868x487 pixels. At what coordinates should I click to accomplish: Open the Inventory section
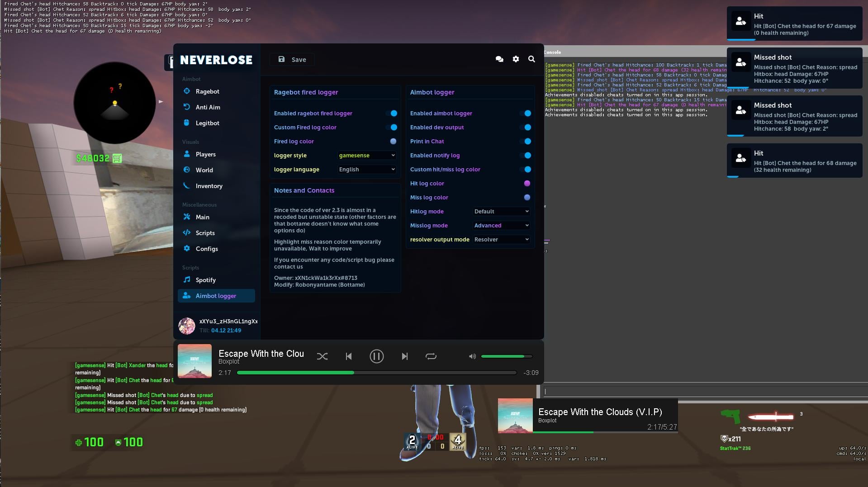point(187,186)
